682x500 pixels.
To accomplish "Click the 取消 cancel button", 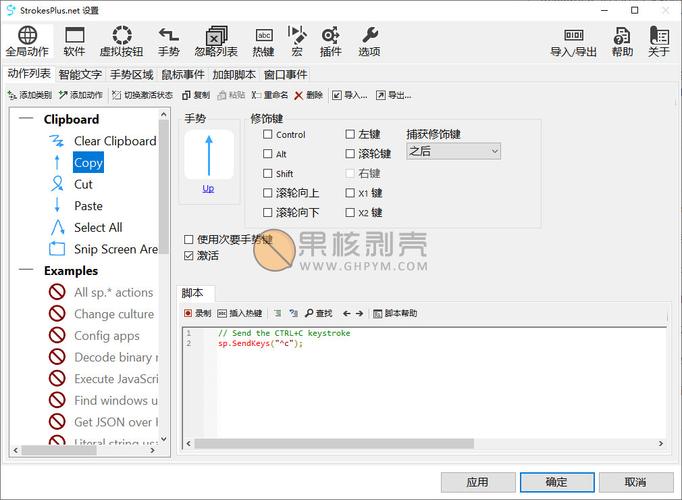I will tap(636, 482).
